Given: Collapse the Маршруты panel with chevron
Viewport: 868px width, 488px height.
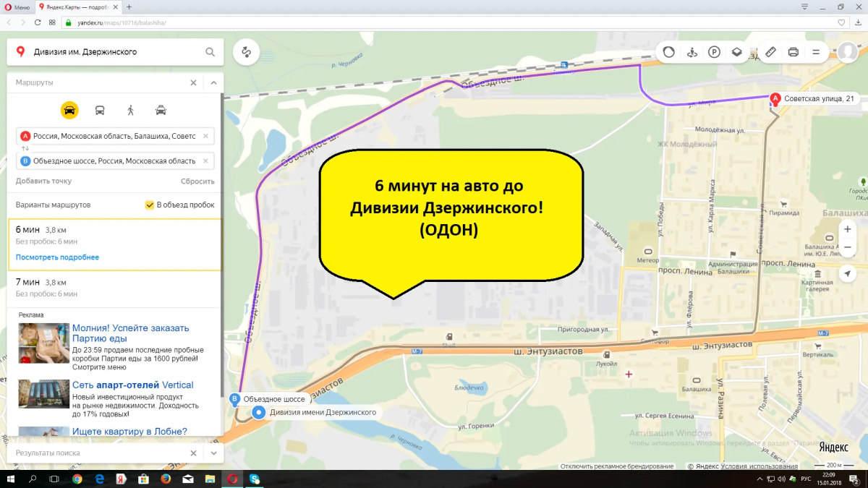Looking at the screenshot, I should click(x=214, y=82).
